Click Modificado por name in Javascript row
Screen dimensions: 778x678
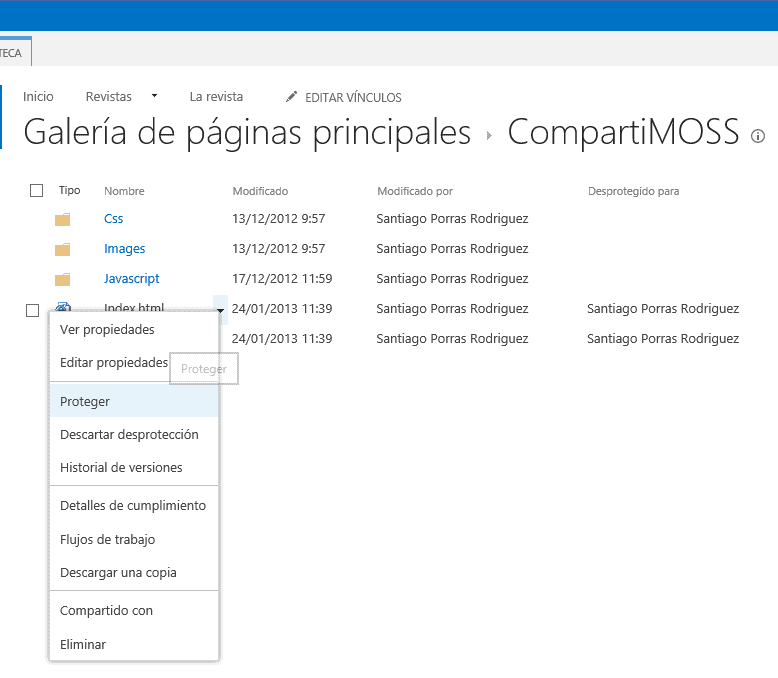[453, 279]
